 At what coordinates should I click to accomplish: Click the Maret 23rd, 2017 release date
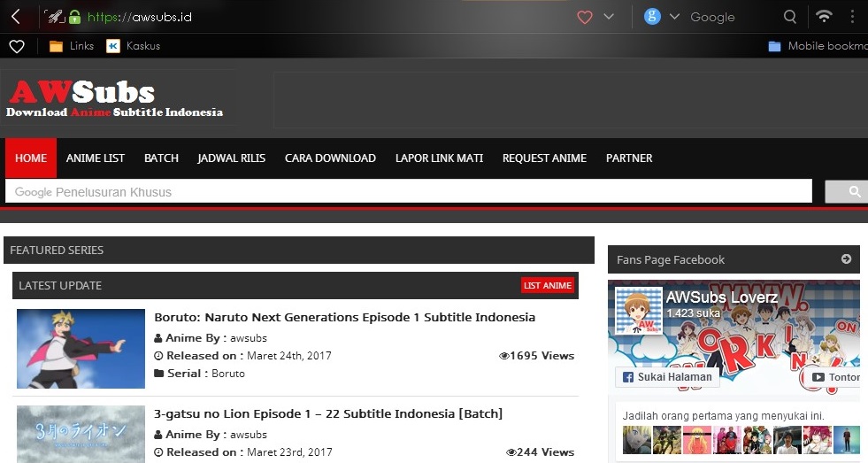tap(289, 451)
